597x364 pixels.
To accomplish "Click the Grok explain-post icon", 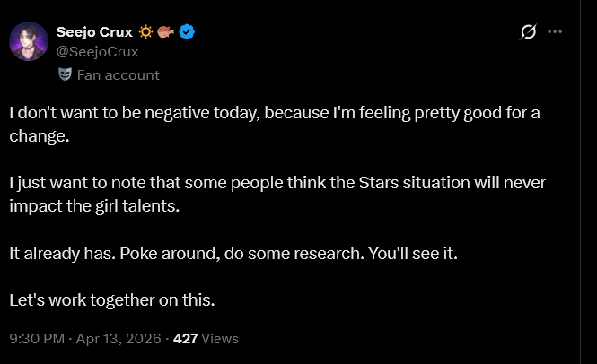I will [529, 33].
